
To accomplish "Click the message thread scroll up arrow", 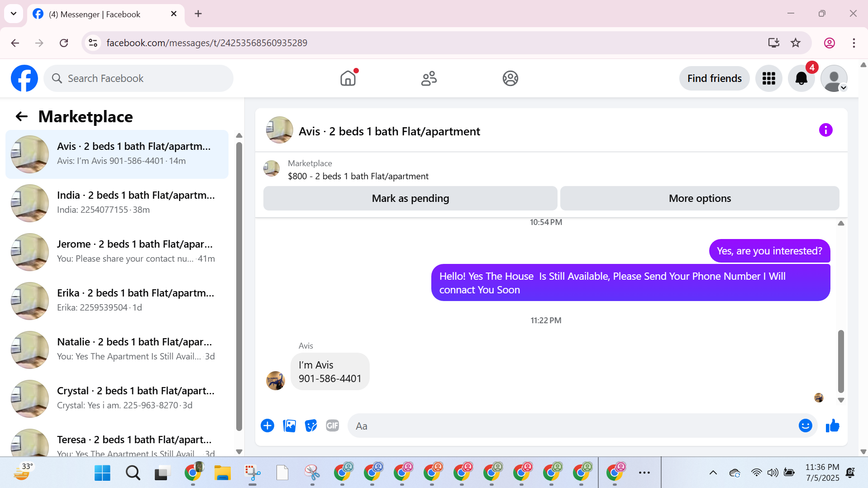I will coord(841,223).
